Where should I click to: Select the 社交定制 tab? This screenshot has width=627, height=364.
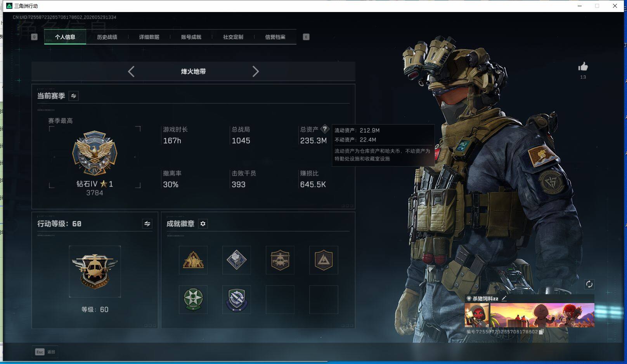tap(233, 37)
